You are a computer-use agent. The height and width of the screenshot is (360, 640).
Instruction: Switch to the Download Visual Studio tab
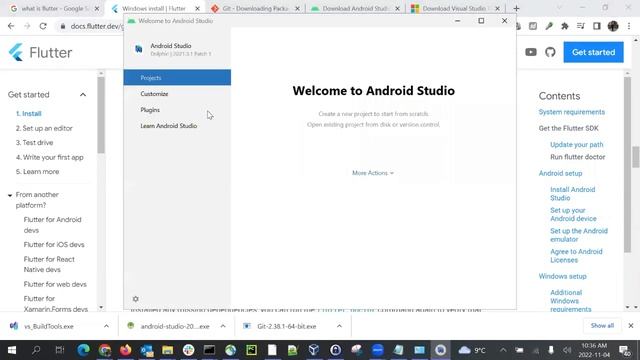pos(454,8)
